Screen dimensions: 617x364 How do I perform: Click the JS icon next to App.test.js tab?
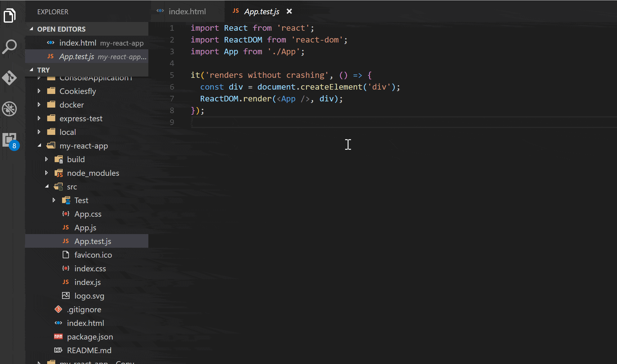click(236, 11)
